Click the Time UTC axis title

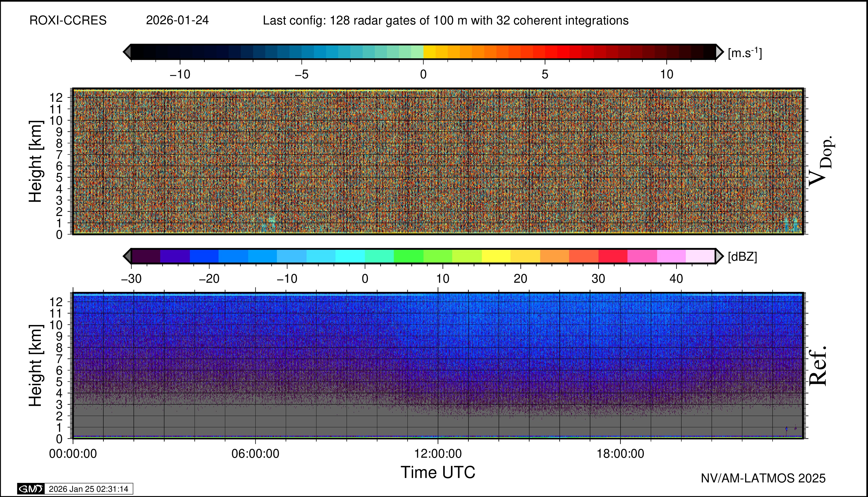coord(438,473)
